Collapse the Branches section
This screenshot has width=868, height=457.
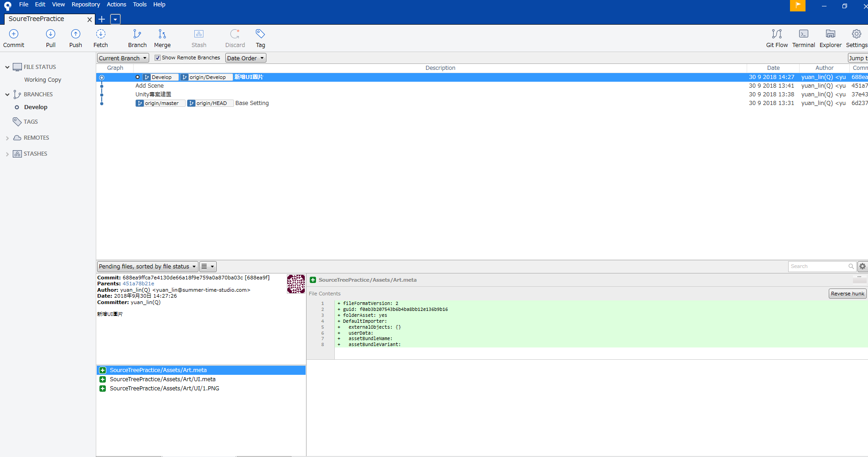7,95
